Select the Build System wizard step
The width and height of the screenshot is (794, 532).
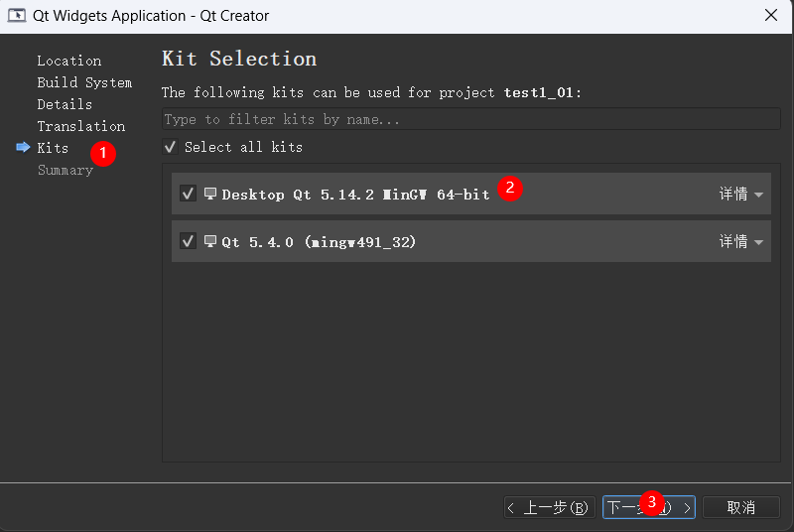point(84,82)
